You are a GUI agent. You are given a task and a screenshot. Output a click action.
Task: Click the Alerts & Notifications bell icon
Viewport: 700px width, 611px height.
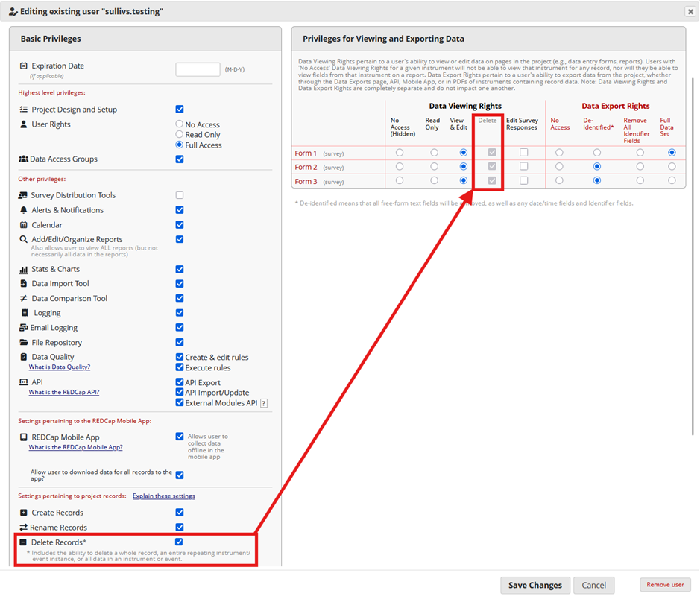coord(24,210)
